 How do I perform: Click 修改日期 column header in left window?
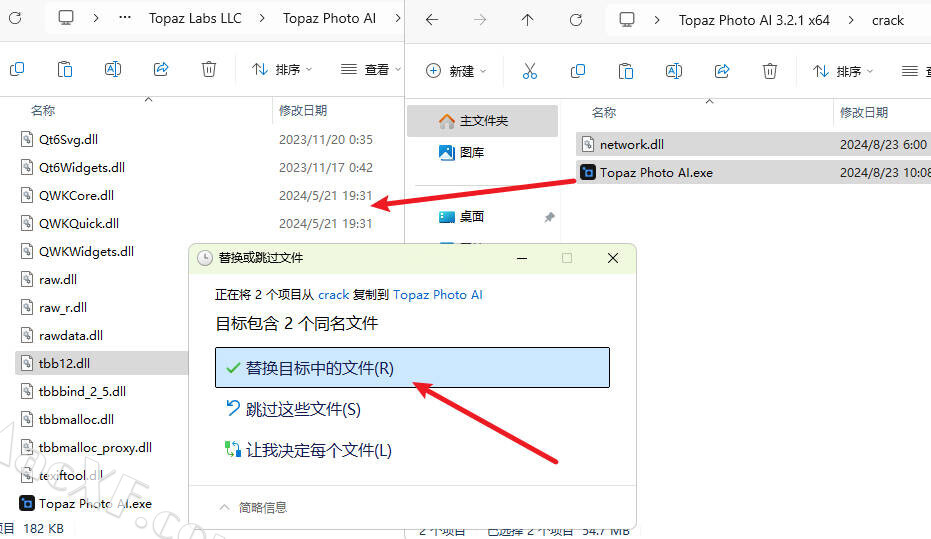tap(303, 110)
